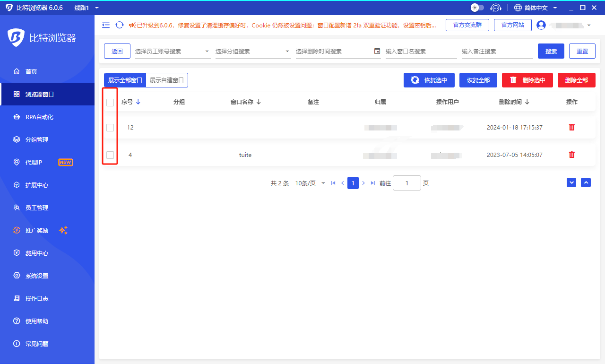The height and width of the screenshot is (364, 605).
Task: Open 代理IP in the sidebar
Action: [47, 162]
